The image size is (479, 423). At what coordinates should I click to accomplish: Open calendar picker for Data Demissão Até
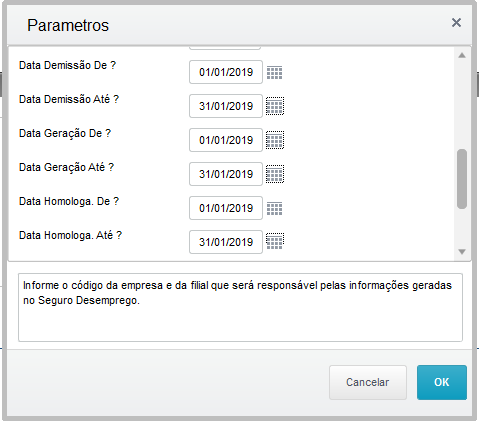coord(275,106)
